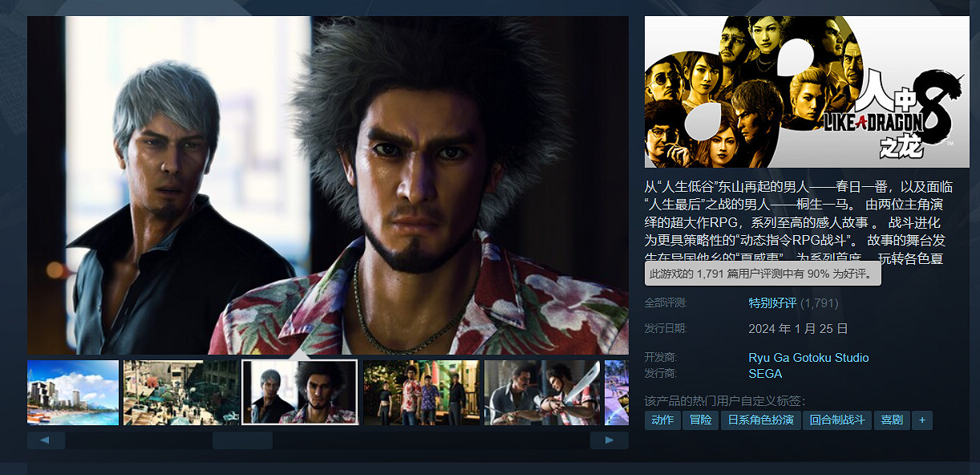Open the SEGA publisher link
980x475 pixels.
point(765,374)
